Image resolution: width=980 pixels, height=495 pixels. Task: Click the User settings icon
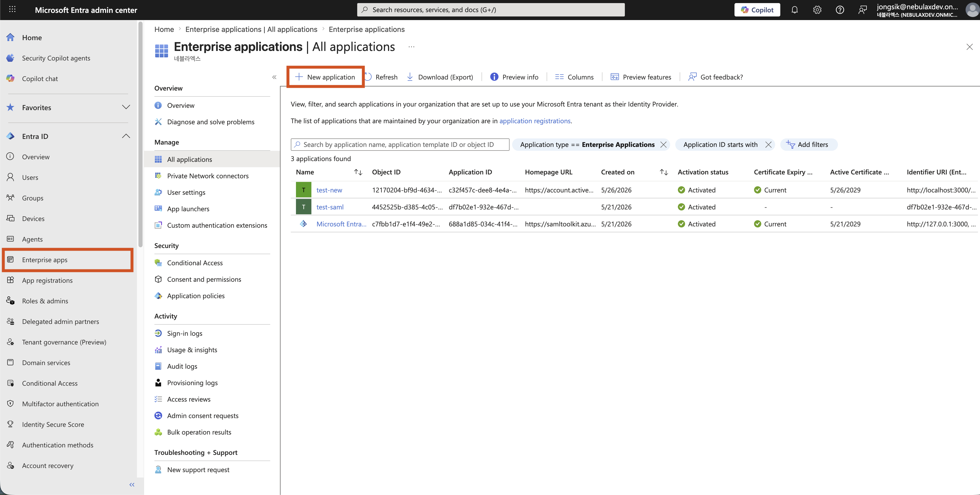click(158, 192)
